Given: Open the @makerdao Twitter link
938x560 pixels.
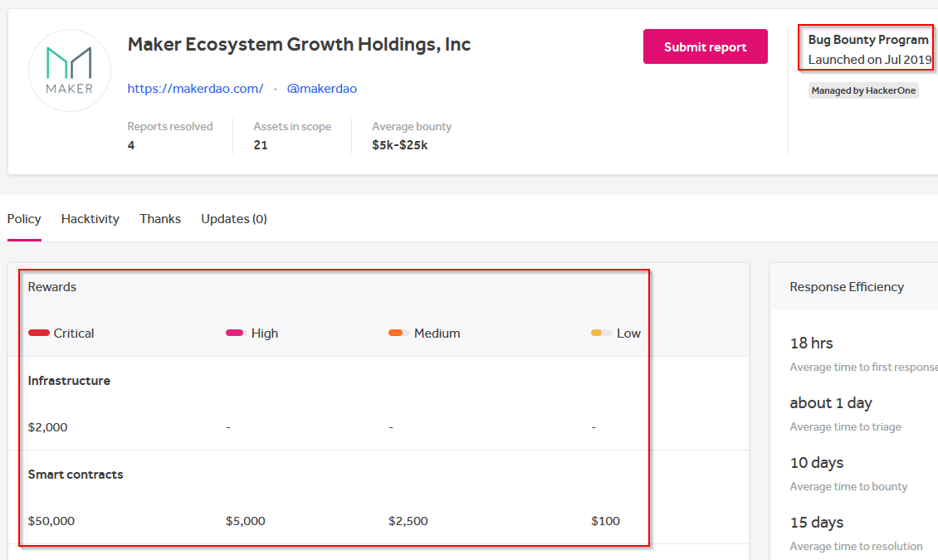Looking at the screenshot, I should pos(322,89).
